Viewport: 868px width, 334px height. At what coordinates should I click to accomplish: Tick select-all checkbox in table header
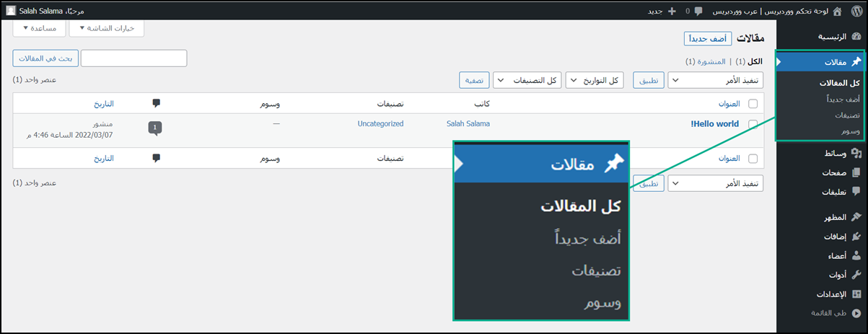click(x=753, y=104)
